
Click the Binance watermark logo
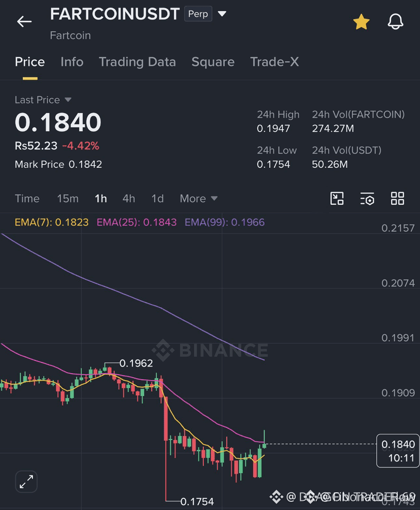pyautogui.click(x=210, y=350)
